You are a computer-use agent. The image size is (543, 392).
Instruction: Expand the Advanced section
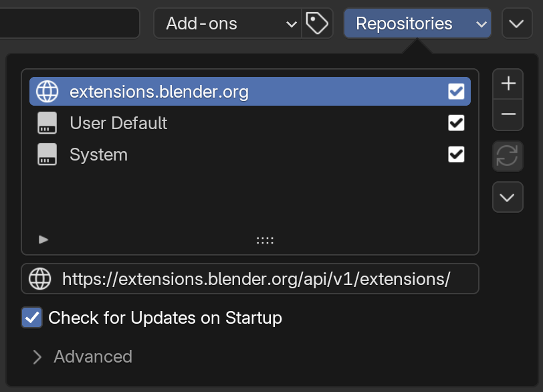click(x=80, y=357)
